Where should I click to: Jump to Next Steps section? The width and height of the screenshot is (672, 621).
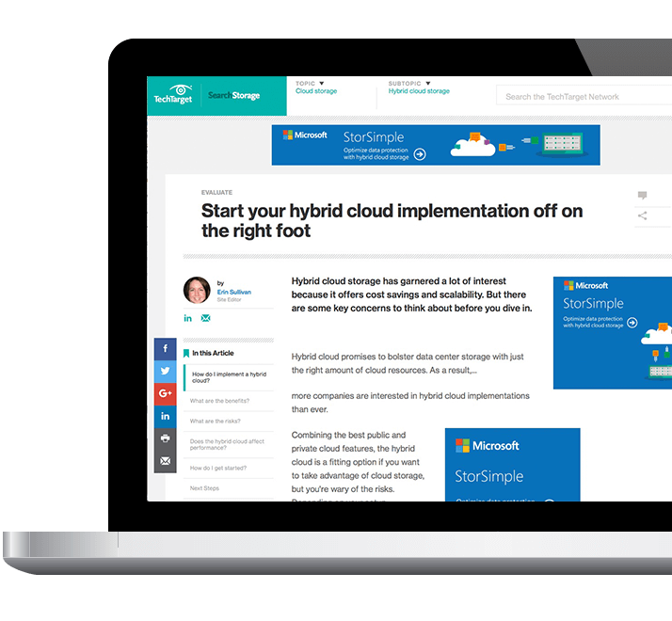point(204,488)
